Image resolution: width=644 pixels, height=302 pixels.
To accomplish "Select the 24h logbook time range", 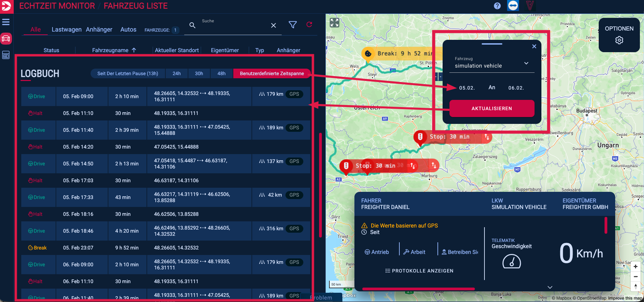I will pyautogui.click(x=176, y=73).
